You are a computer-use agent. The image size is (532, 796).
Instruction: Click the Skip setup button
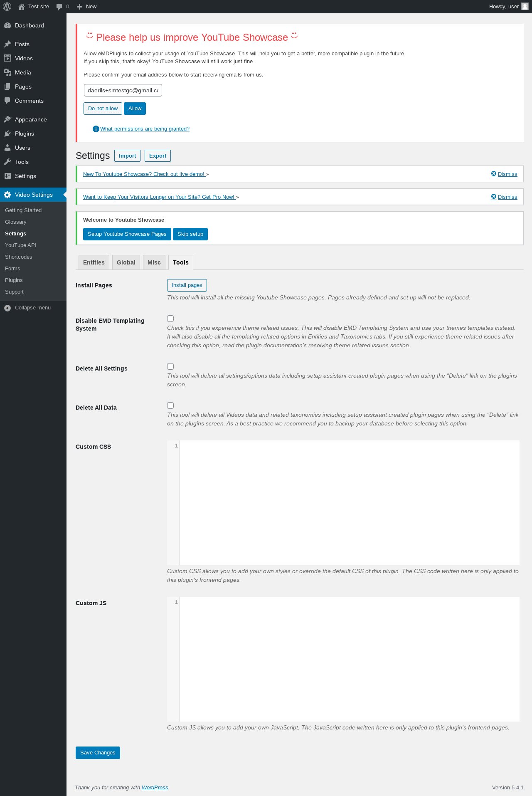[190, 234]
